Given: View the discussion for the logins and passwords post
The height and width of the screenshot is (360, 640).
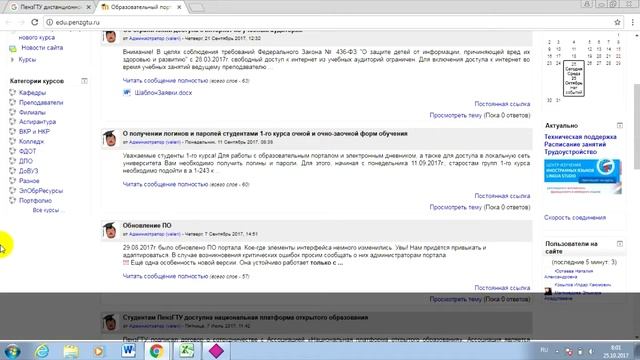Looking at the screenshot, I should 456,207.
